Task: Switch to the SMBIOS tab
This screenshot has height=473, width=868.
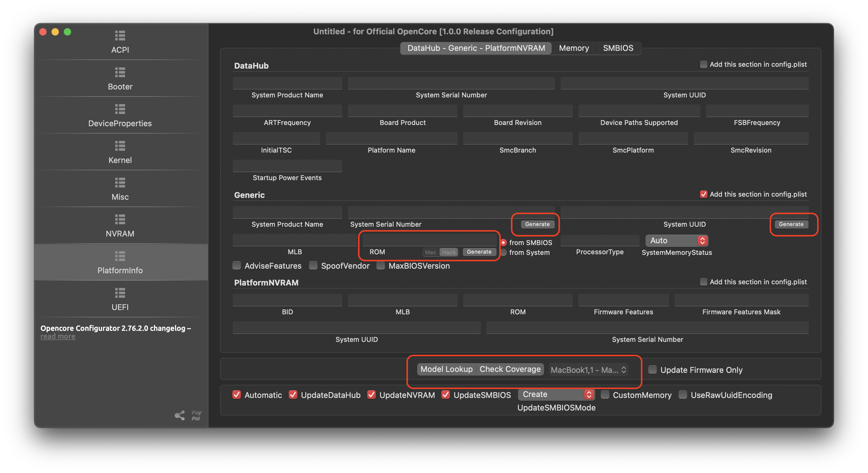Action: click(618, 48)
